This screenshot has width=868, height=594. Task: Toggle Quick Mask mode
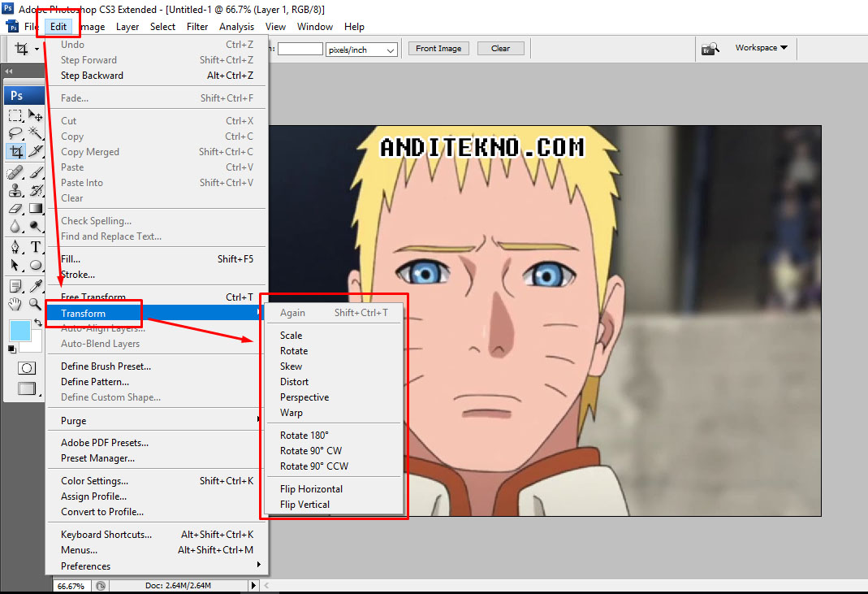coord(27,368)
